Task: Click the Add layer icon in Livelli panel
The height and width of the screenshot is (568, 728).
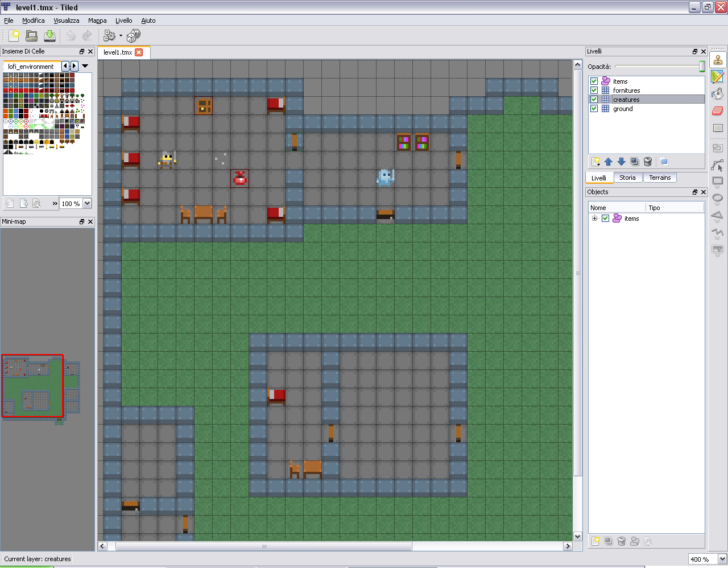Action: tap(596, 162)
